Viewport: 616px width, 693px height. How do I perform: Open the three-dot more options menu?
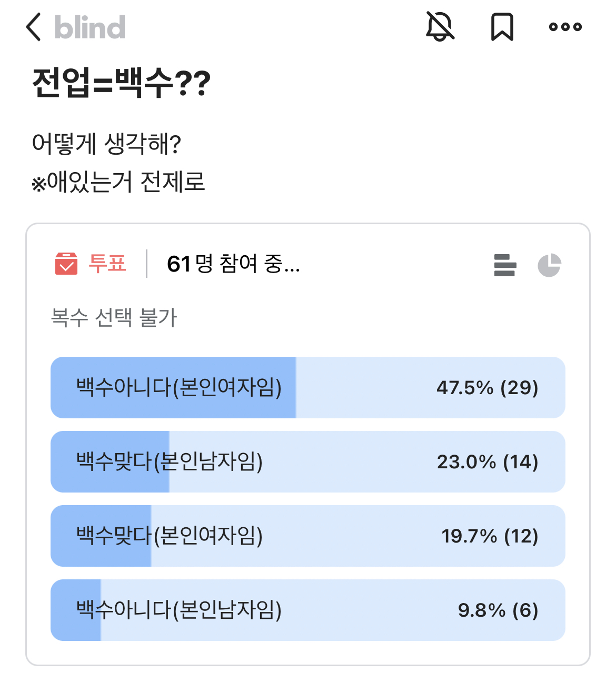565,27
